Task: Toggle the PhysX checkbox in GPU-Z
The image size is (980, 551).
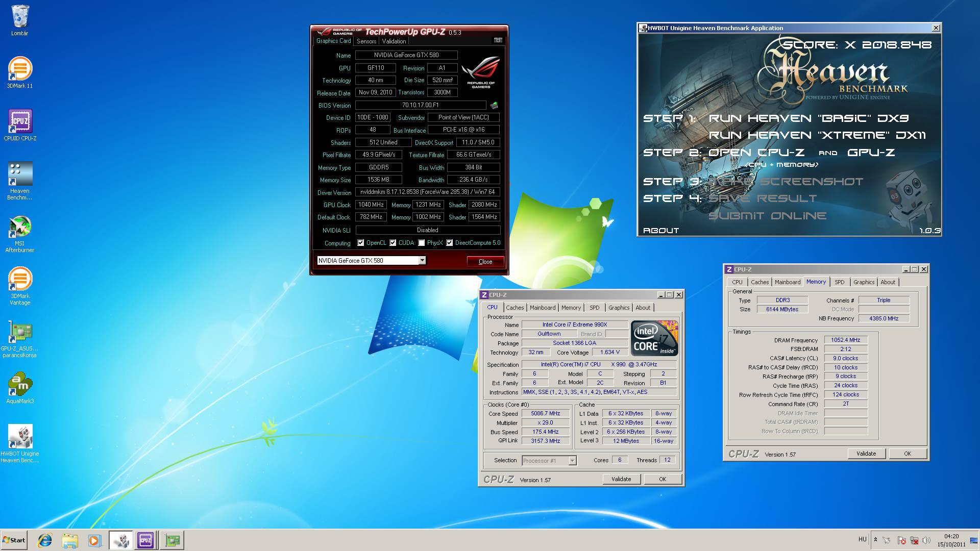Action: (x=422, y=243)
